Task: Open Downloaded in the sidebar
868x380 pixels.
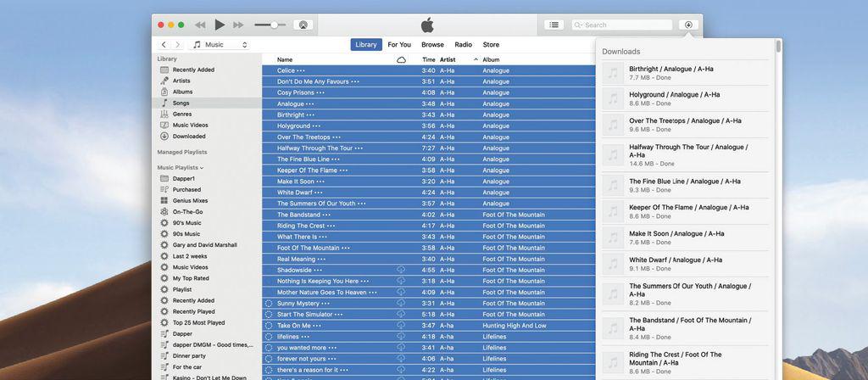Action: point(207,137)
